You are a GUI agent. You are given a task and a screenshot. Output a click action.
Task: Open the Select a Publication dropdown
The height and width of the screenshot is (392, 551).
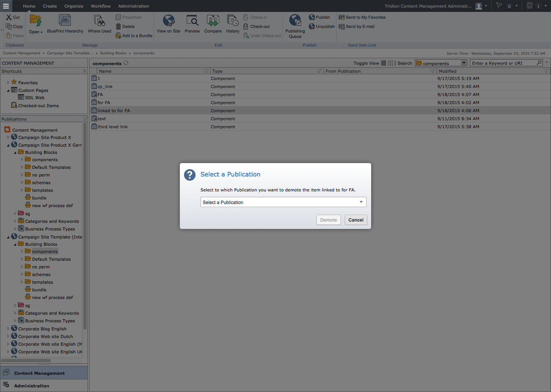click(x=283, y=202)
